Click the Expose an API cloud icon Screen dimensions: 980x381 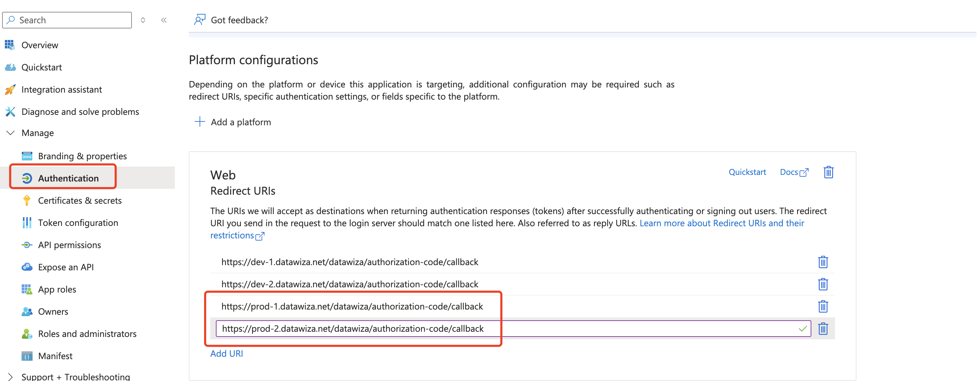[27, 267]
